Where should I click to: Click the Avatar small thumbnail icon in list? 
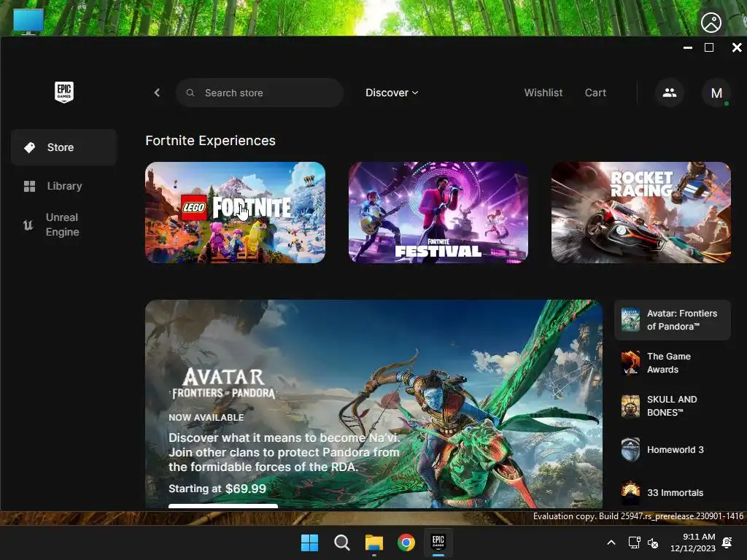pos(631,319)
